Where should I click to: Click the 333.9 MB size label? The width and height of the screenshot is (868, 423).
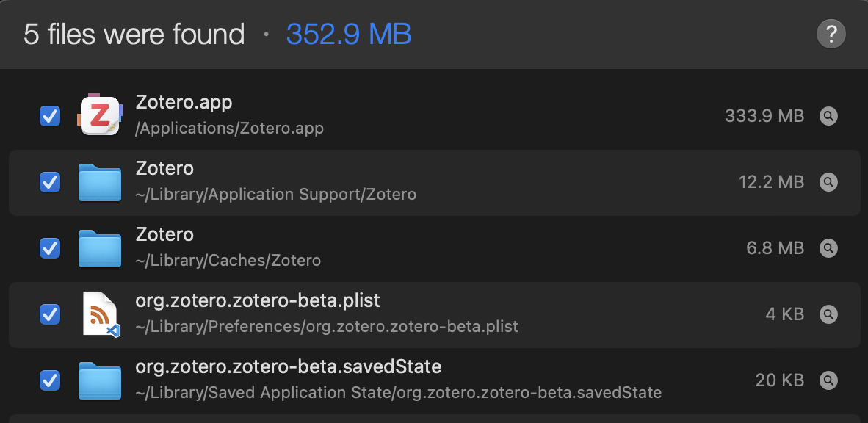pyautogui.click(x=764, y=116)
